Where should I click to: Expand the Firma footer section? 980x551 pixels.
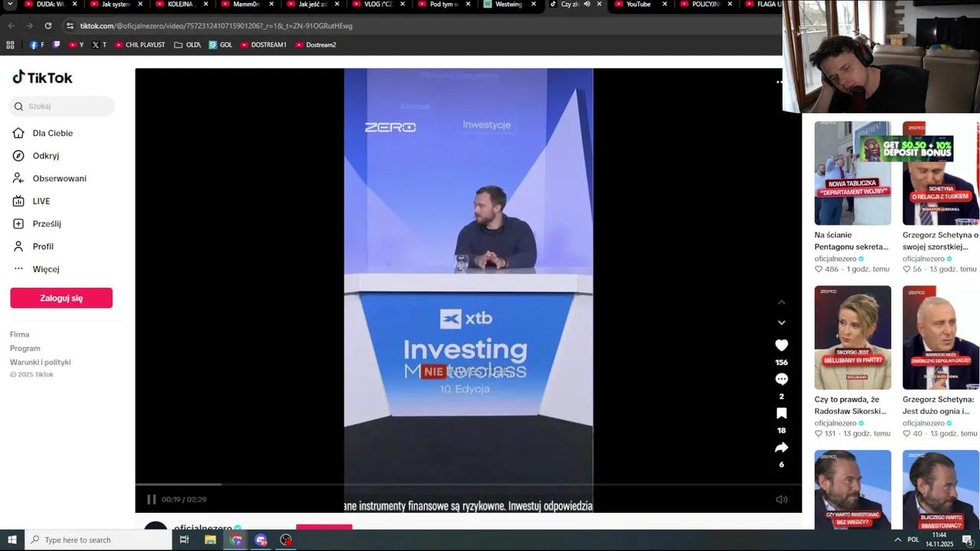pos(20,334)
